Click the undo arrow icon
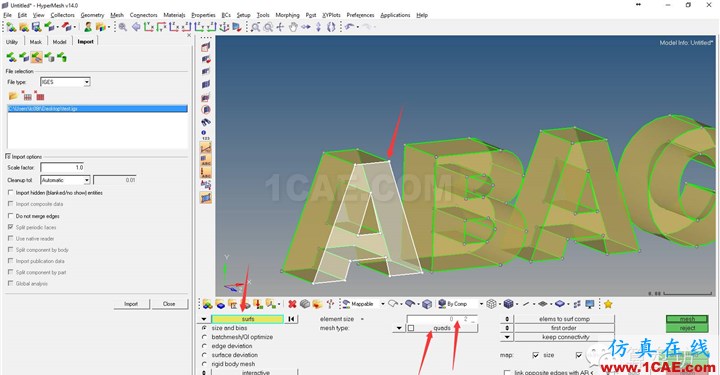The height and width of the screenshot is (375, 720). pyautogui.click(x=350, y=27)
